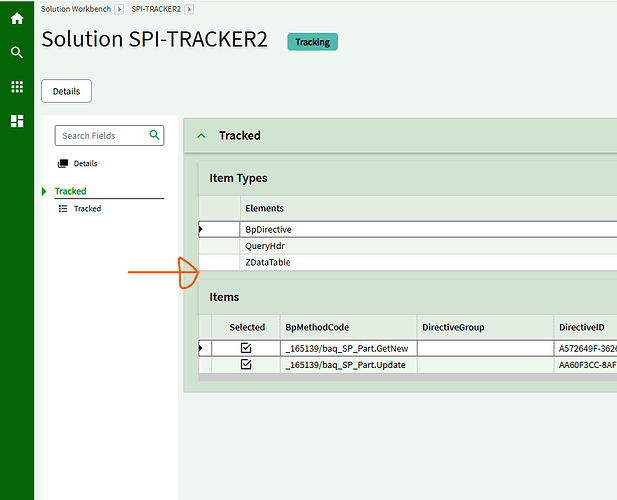The height and width of the screenshot is (500, 617).
Task: Open dashboard tiles icon in sidebar
Action: pos(17,121)
